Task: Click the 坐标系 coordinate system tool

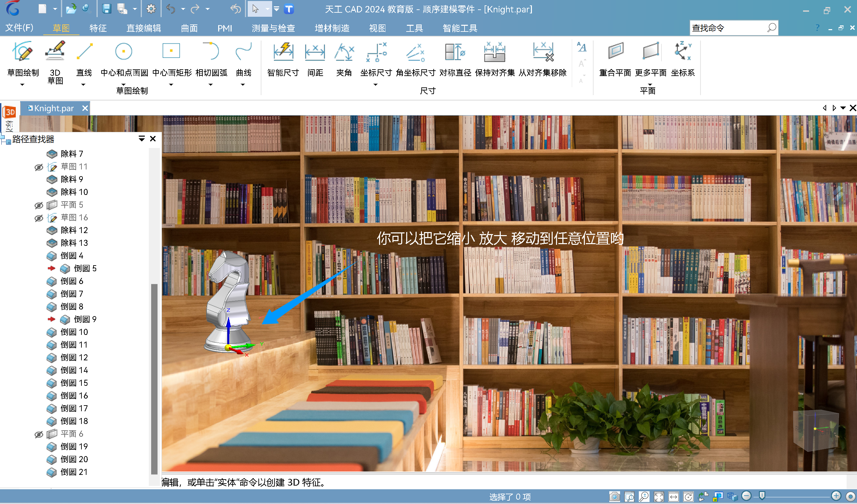Action: pyautogui.click(x=683, y=51)
